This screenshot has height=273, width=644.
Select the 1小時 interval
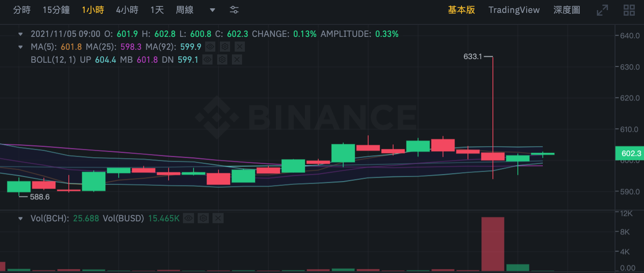(x=93, y=10)
